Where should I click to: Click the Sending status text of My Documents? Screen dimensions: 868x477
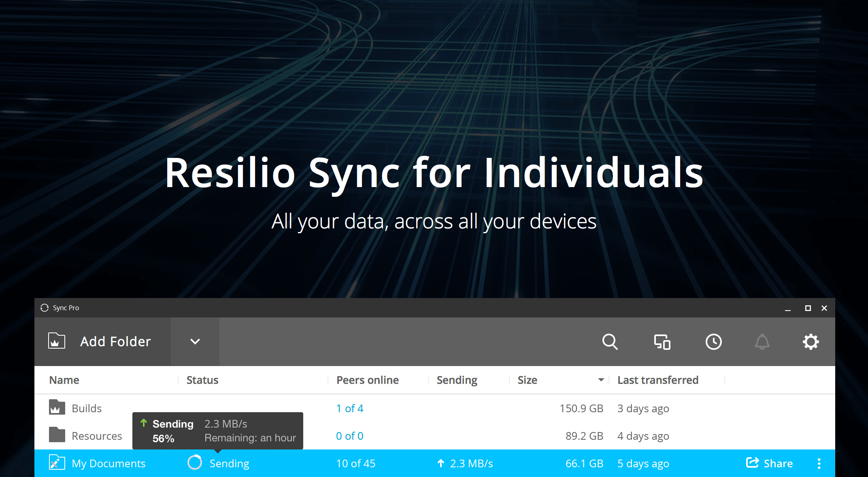pos(230,463)
